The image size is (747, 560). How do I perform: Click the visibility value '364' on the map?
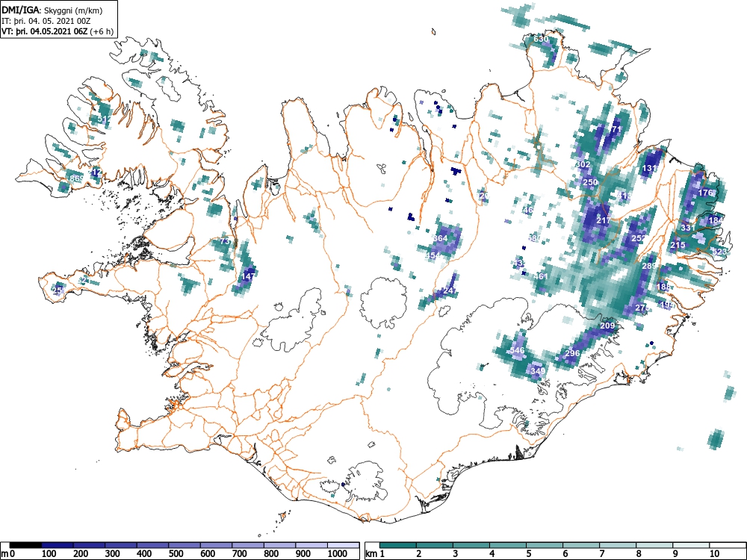[440, 238]
